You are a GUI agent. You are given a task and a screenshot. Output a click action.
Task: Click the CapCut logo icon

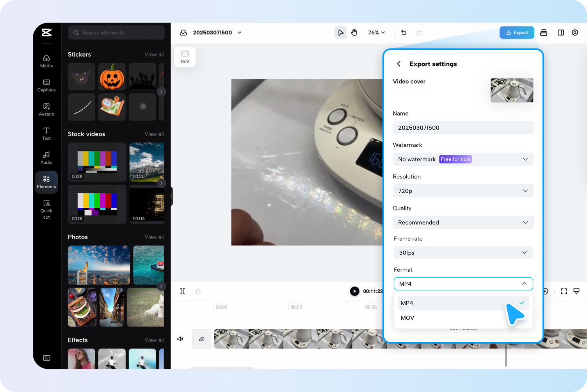[46, 32]
